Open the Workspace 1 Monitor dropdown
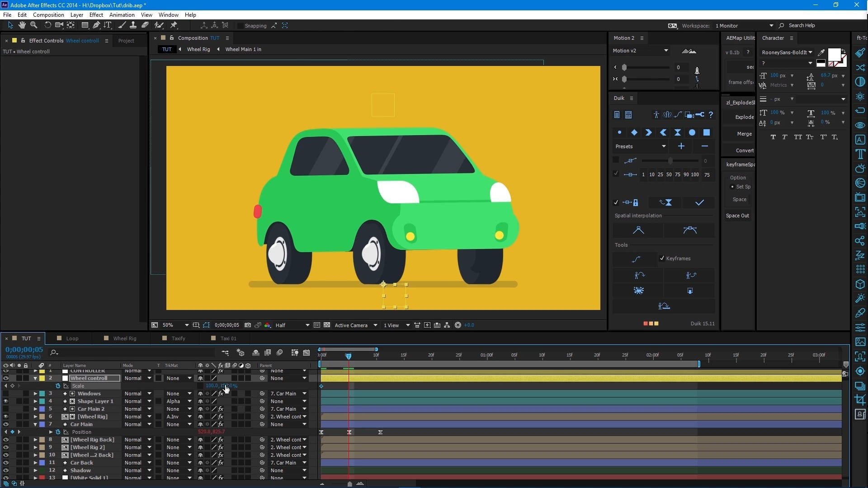The height and width of the screenshot is (488, 868). (x=744, y=26)
